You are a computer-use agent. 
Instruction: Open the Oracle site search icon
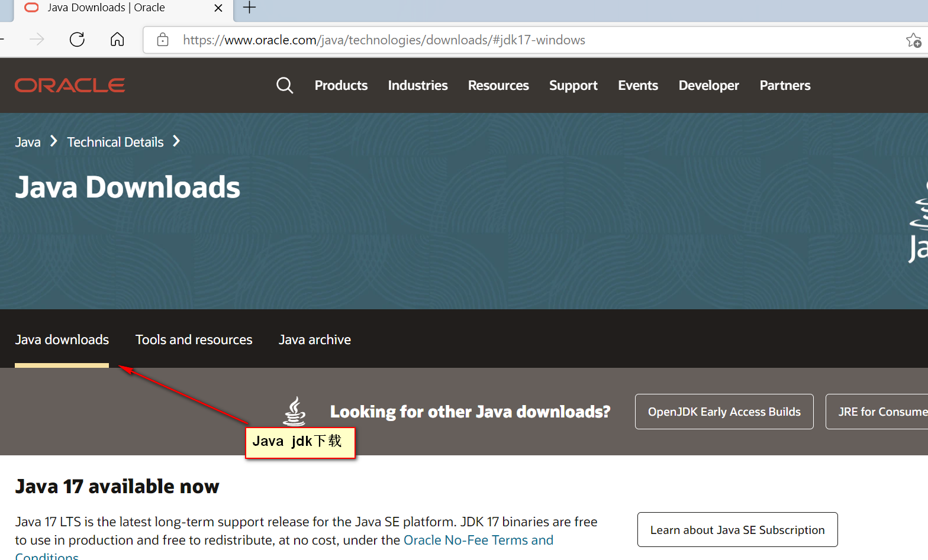point(285,85)
